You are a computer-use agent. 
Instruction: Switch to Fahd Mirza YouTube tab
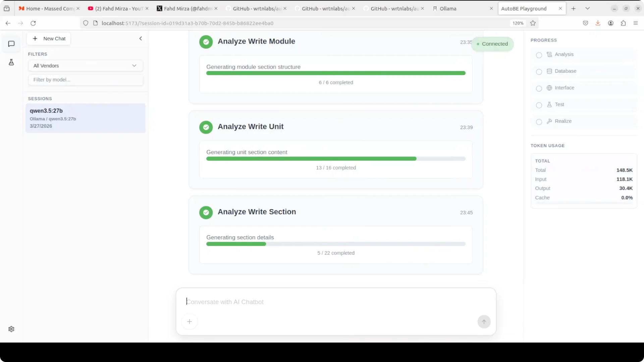118,9
